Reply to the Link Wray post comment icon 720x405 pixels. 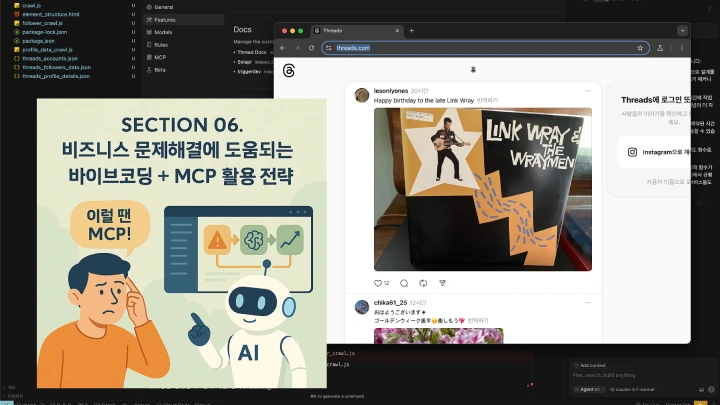pyautogui.click(x=404, y=283)
